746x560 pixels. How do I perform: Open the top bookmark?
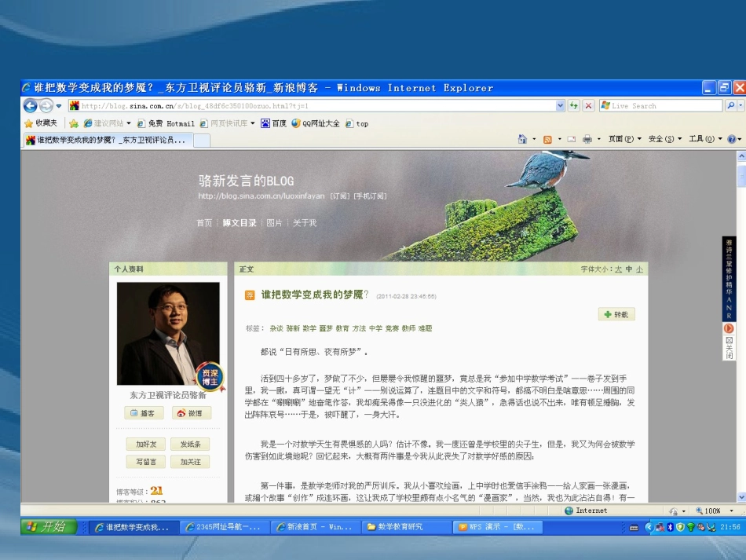point(357,124)
